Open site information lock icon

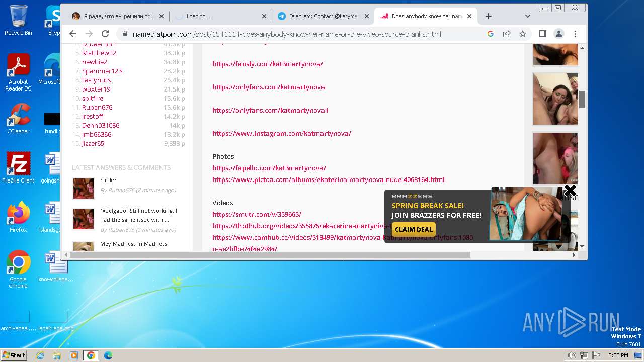125,34
